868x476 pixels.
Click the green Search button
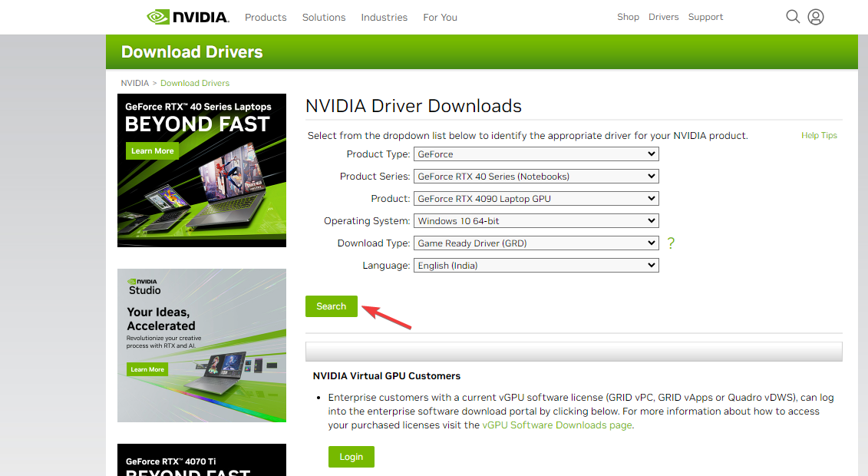point(332,306)
